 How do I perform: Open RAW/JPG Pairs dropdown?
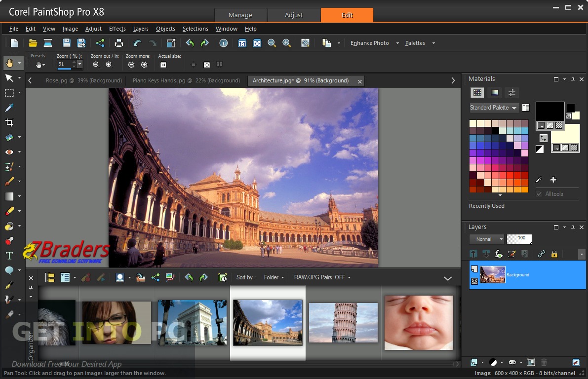[322, 277]
